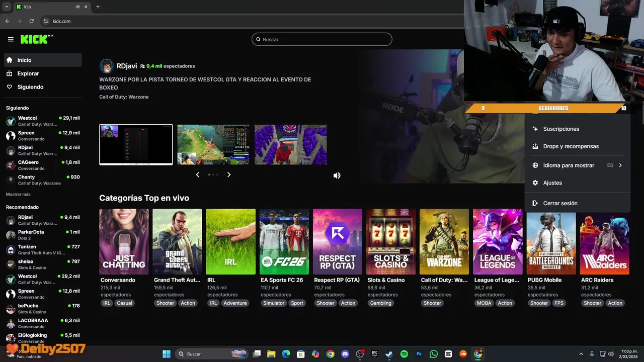Open ElGlogloking recommended channel
This screenshot has width=644, height=362.
[43, 338]
